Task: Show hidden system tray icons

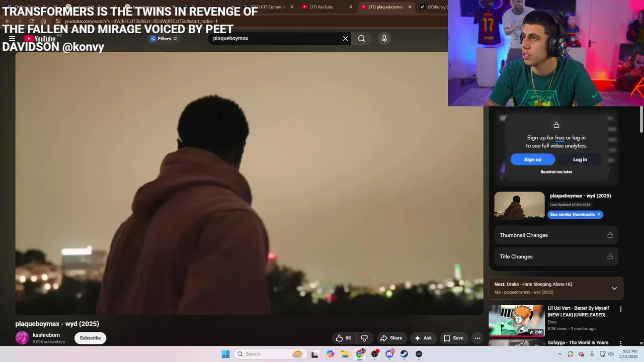Action: pos(559,354)
